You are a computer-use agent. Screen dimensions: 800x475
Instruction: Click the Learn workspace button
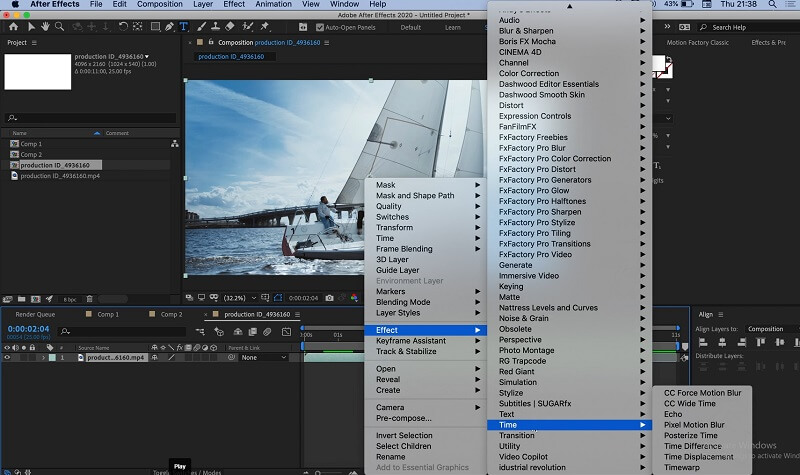coord(452,27)
